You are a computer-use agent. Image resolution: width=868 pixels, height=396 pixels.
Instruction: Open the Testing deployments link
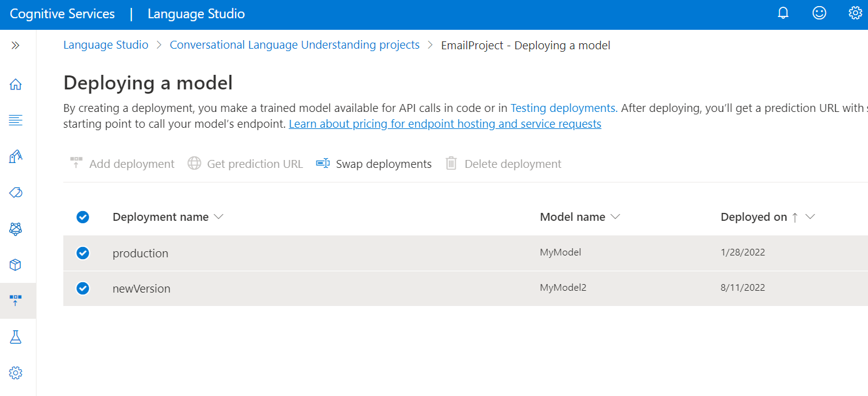pos(563,108)
